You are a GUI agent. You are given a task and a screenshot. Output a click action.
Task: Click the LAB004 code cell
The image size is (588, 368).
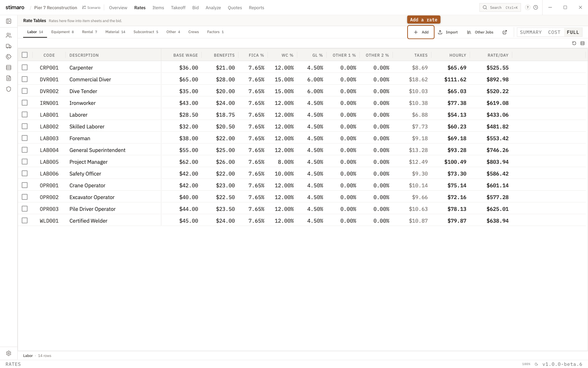tap(49, 150)
